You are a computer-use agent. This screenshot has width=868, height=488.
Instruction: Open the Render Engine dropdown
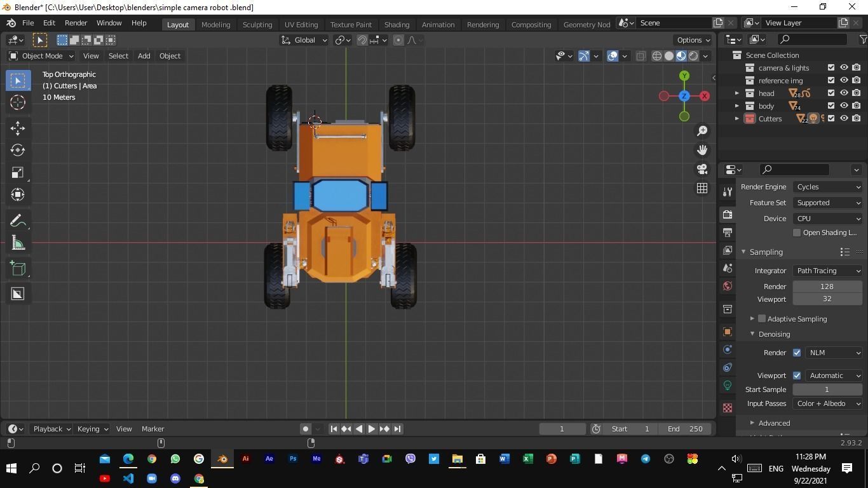828,187
